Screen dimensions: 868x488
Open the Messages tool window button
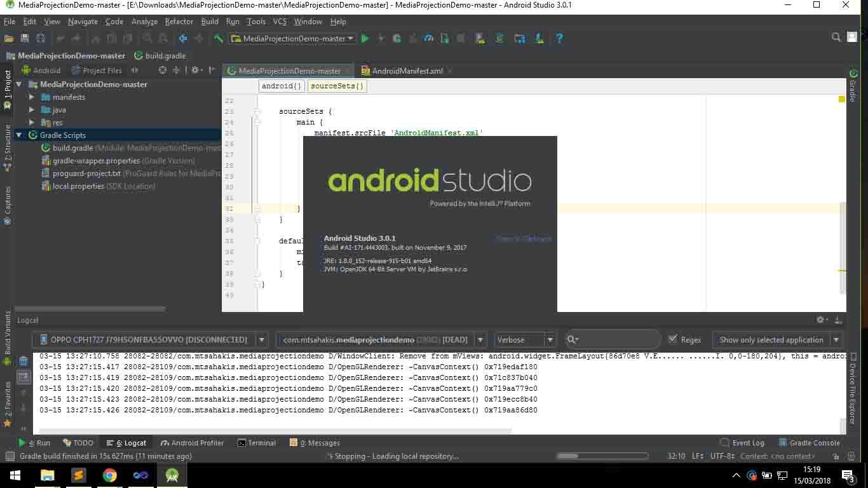pyautogui.click(x=315, y=443)
